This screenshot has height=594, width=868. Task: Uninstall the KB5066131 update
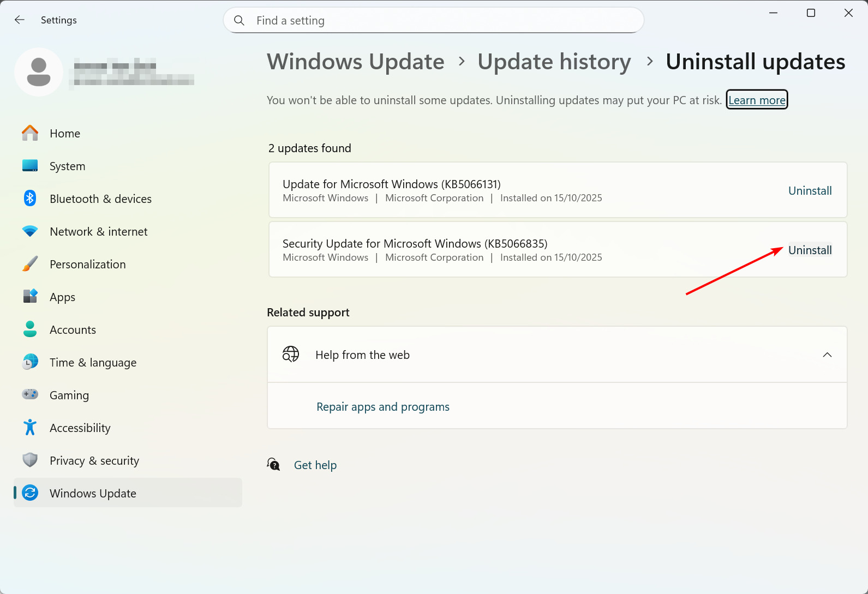tap(810, 191)
